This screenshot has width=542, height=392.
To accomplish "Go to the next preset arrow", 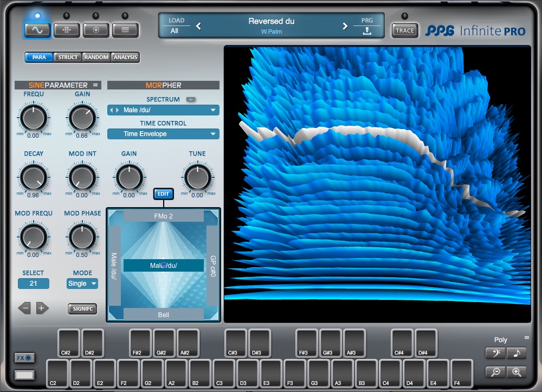I will 345,26.
